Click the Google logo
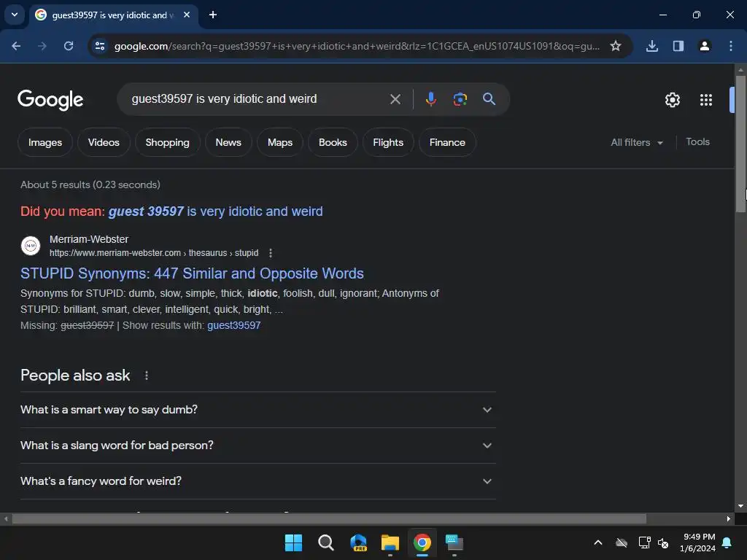Screen dimensions: 747x560 point(50,99)
